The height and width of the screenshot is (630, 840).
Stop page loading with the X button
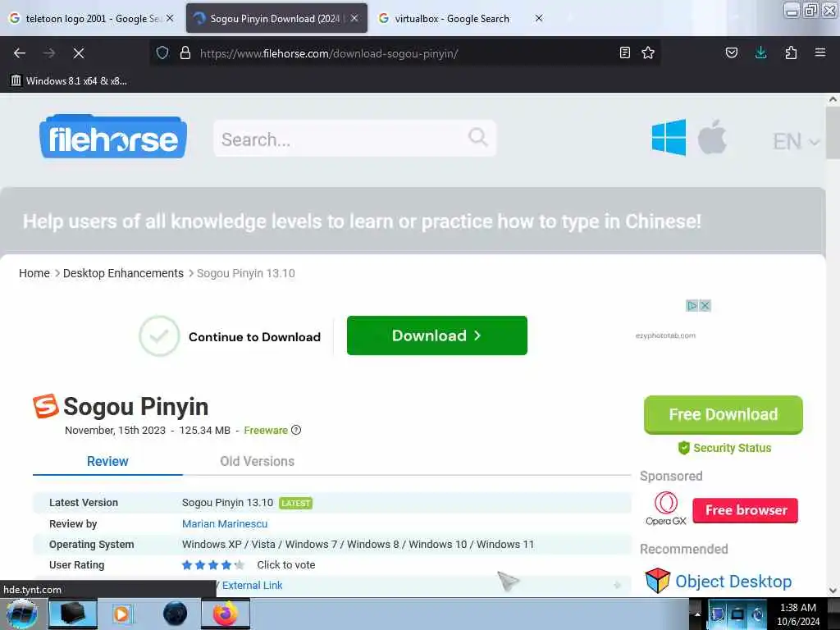click(79, 53)
